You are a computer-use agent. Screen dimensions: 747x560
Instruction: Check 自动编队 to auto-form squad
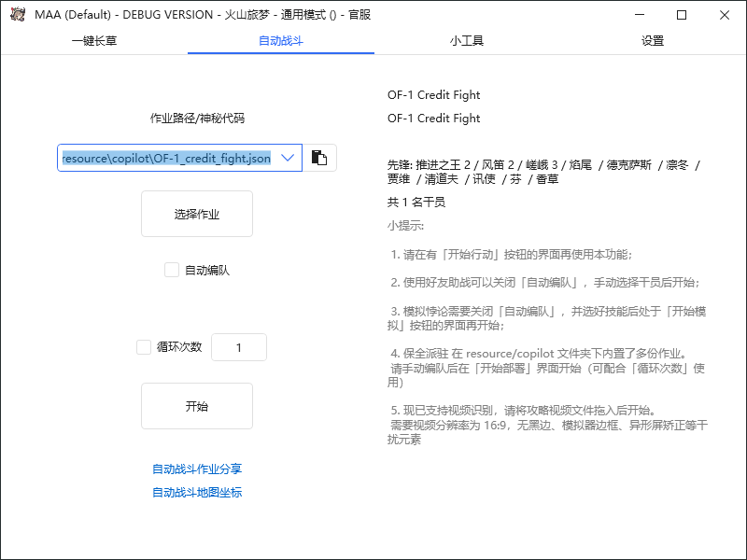point(172,269)
